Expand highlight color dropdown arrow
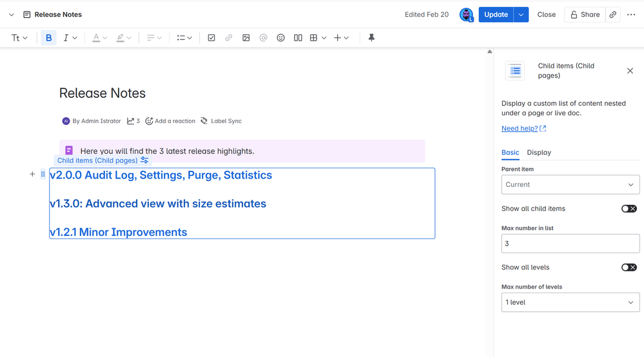 pos(129,38)
